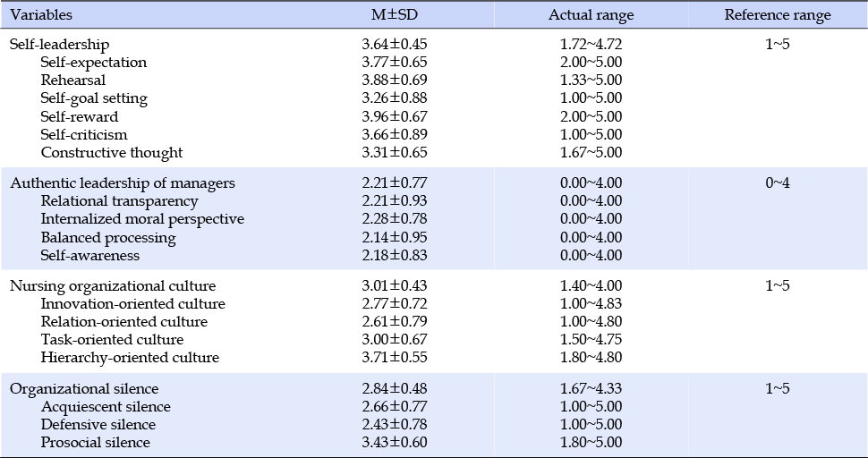Viewport: 868px width, 458px height.
Task: Click the Constructive thought row label
Action: (111, 153)
